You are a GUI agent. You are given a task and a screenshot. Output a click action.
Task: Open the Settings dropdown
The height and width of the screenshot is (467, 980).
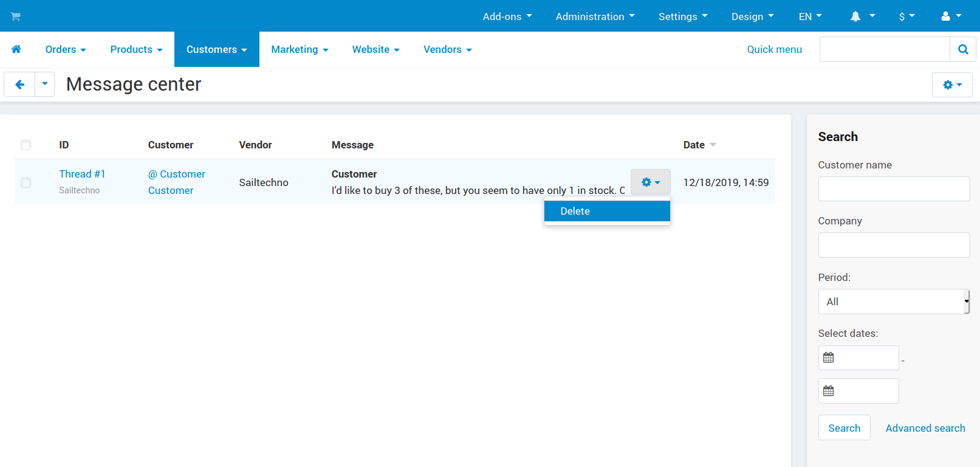683,16
